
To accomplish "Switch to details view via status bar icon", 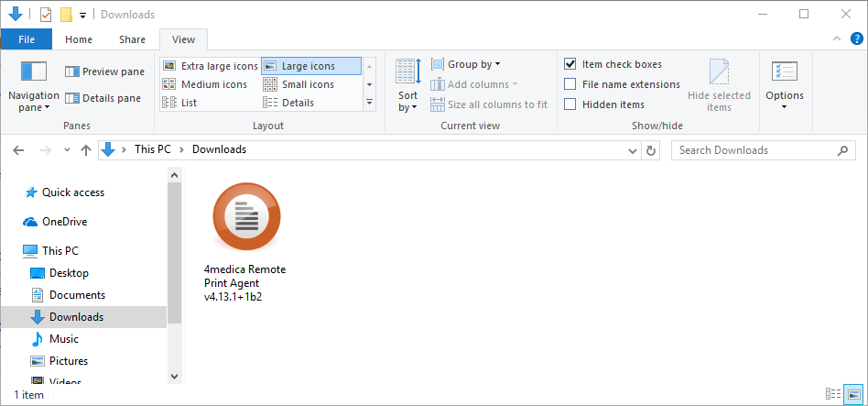I will (x=833, y=394).
